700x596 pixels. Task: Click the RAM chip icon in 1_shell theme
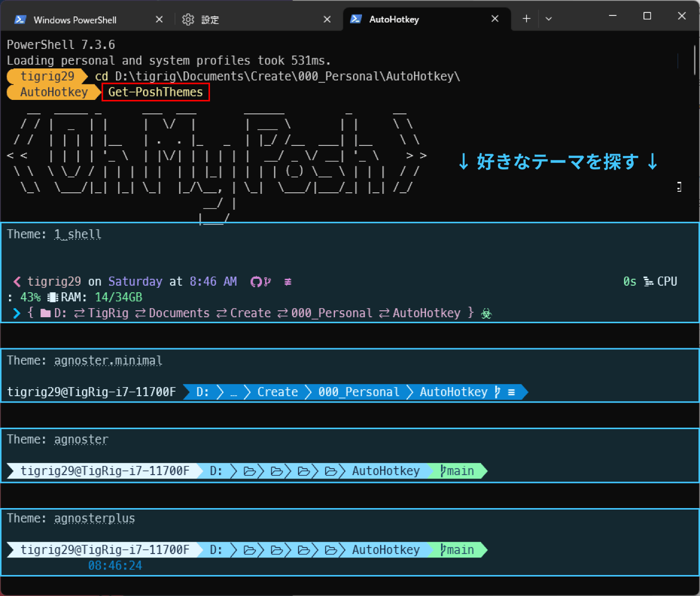point(52,298)
